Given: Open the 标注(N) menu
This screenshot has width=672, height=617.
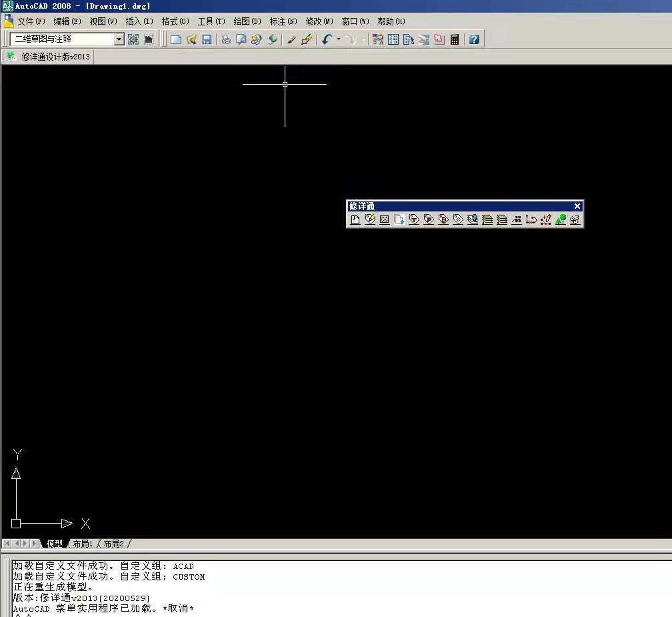Looking at the screenshot, I should 283,21.
